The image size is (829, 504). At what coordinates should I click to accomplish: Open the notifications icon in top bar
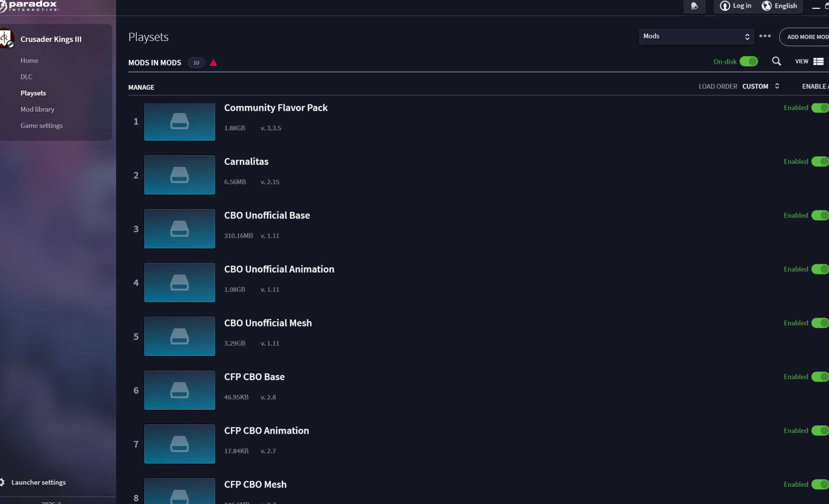[694, 6]
